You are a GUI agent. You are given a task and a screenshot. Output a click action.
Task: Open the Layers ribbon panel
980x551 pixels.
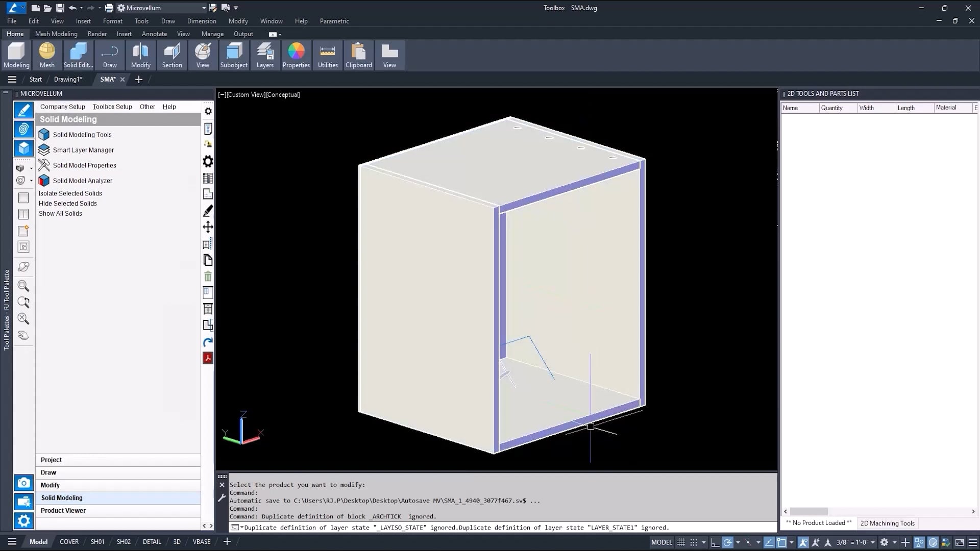pyautogui.click(x=265, y=55)
